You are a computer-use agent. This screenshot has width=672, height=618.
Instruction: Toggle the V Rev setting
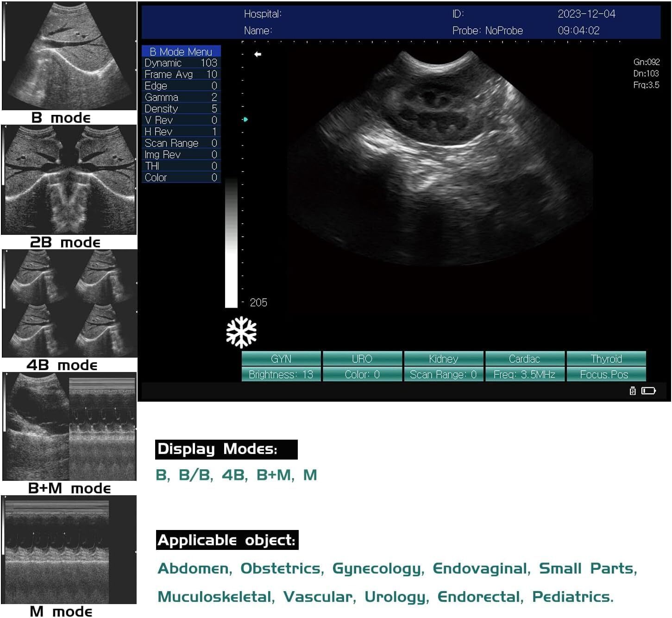pos(181,120)
